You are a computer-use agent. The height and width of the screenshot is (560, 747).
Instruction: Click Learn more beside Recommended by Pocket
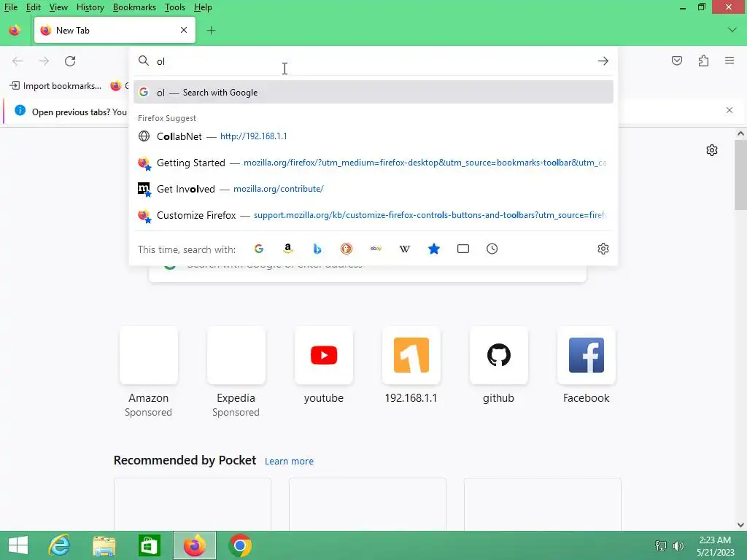pos(289,461)
